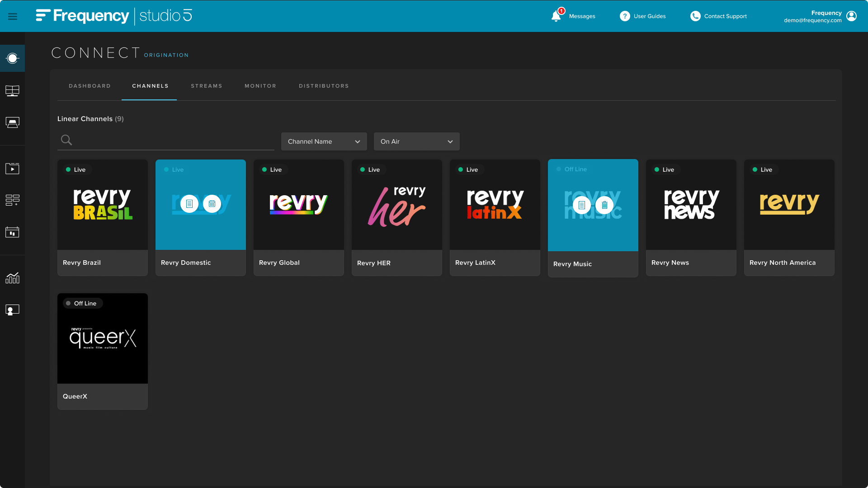Click the demo@frequency.com account label
This screenshot has height=488, width=868.
[x=813, y=20]
